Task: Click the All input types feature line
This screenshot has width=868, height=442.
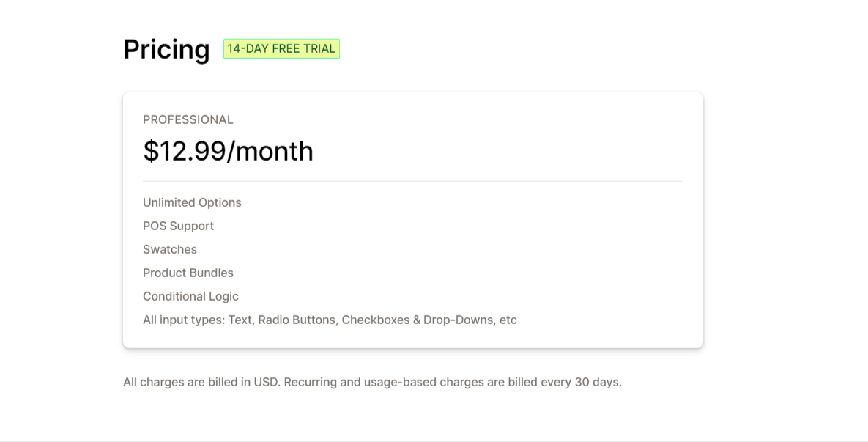Action: coord(330,320)
